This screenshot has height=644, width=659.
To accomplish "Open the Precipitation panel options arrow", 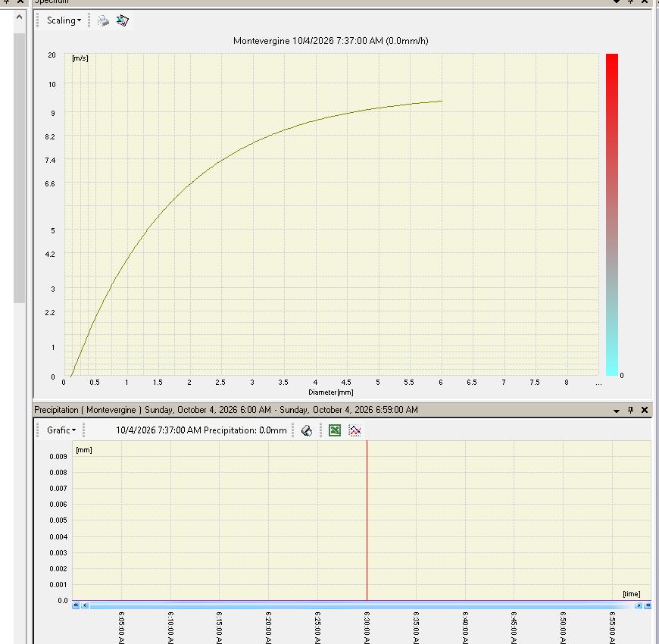I will (617, 411).
